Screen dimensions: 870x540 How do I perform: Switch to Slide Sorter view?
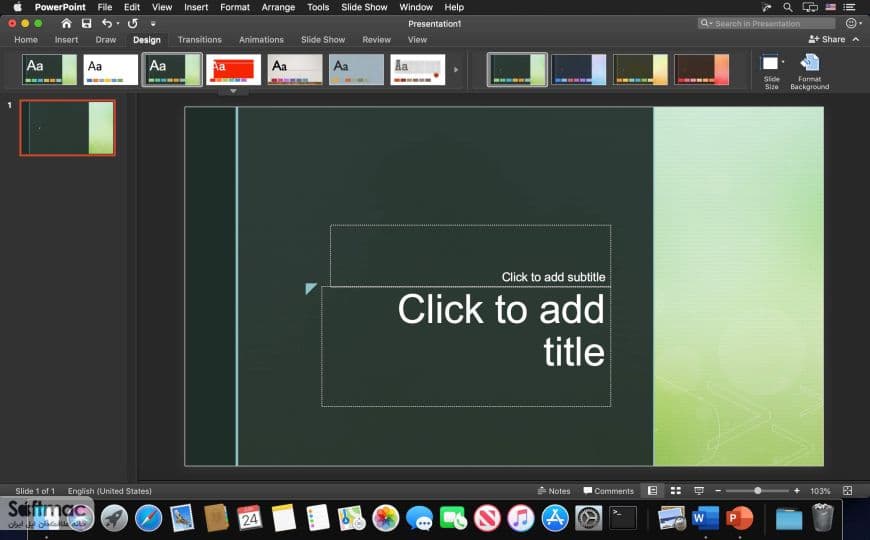(x=676, y=491)
